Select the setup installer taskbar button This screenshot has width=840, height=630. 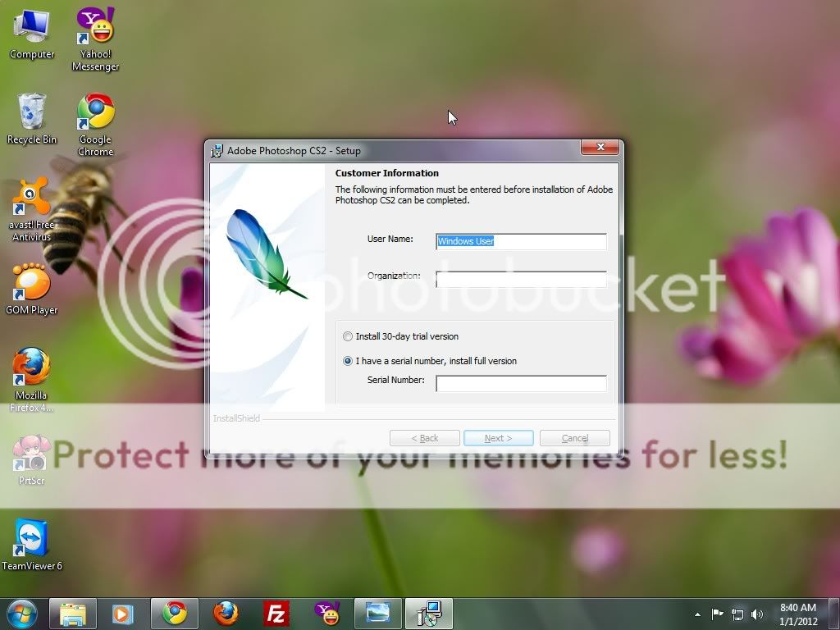tap(428, 614)
